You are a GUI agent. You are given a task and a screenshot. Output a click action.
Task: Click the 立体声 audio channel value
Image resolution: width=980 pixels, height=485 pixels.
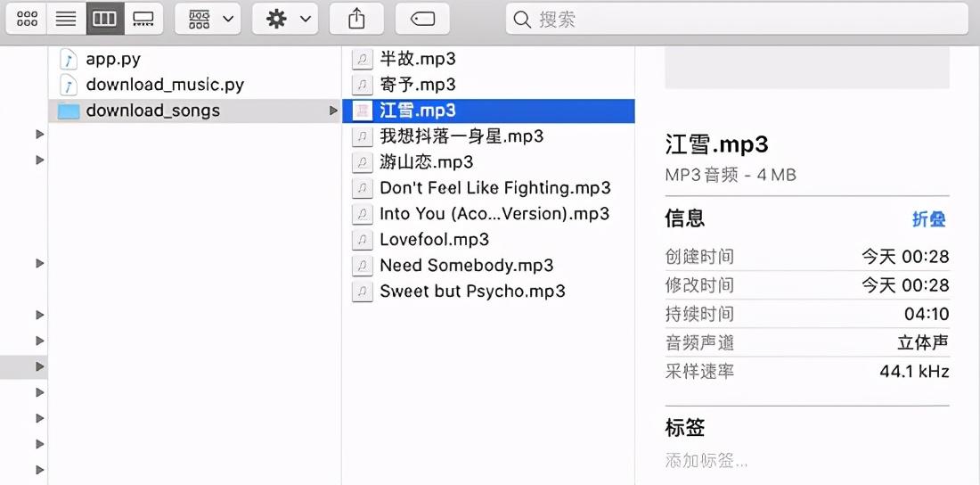[923, 342]
